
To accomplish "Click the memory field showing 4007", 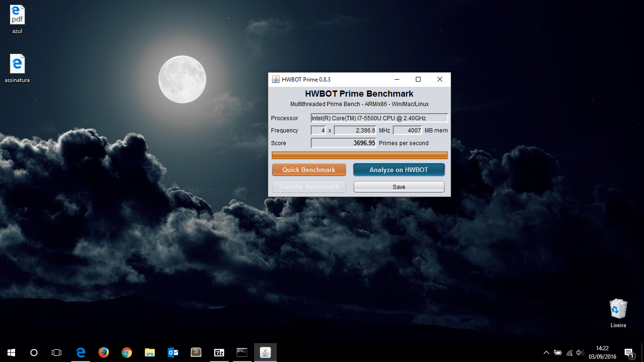I will click(407, 131).
